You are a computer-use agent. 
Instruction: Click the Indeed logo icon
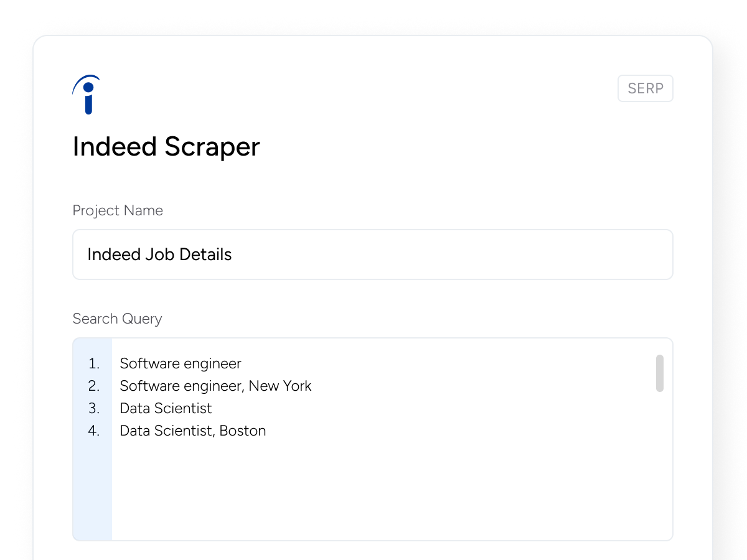(87, 95)
